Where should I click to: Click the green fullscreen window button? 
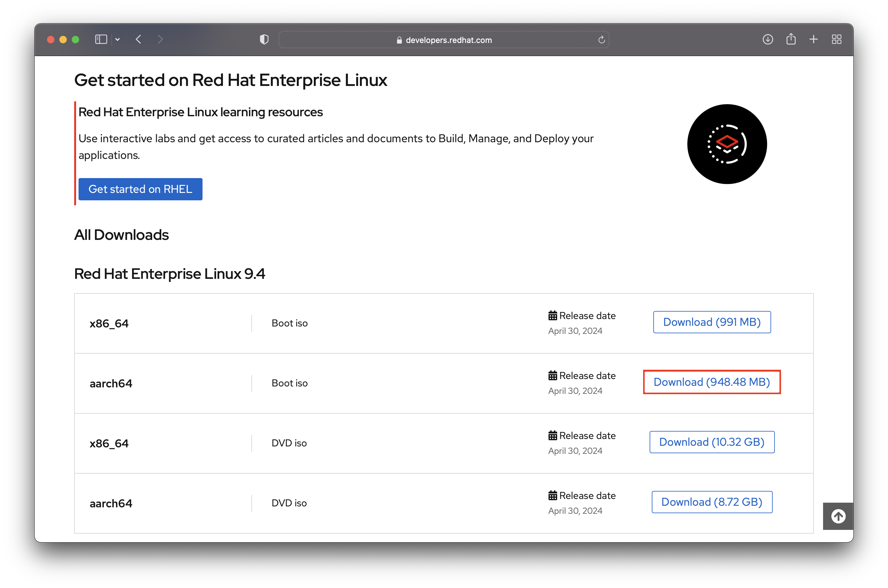[x=75, y=39]
